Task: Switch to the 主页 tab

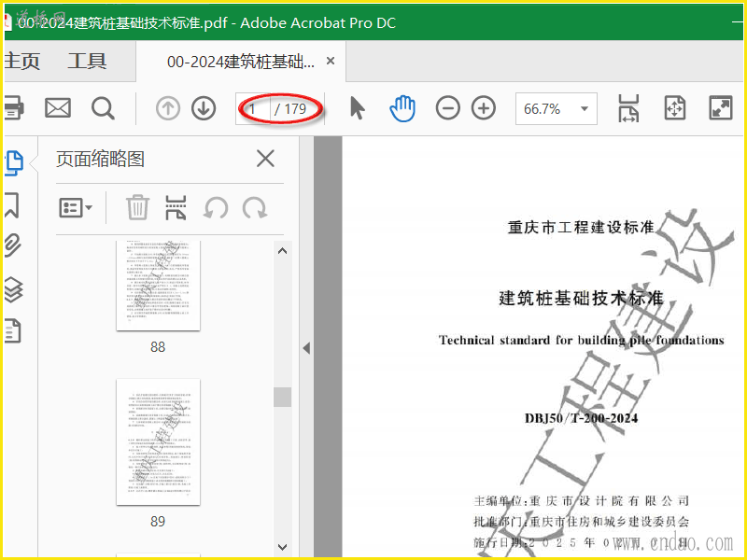Action: [21, 62]
